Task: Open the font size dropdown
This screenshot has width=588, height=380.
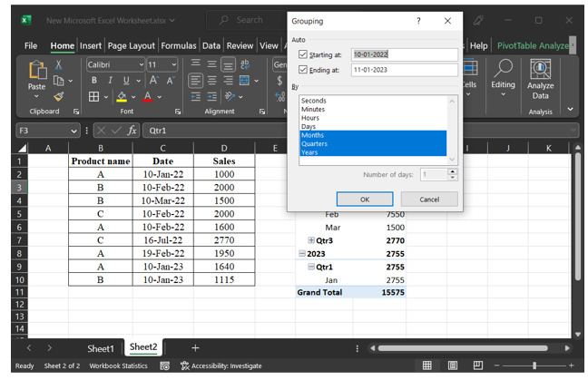Action: [174, 64]
